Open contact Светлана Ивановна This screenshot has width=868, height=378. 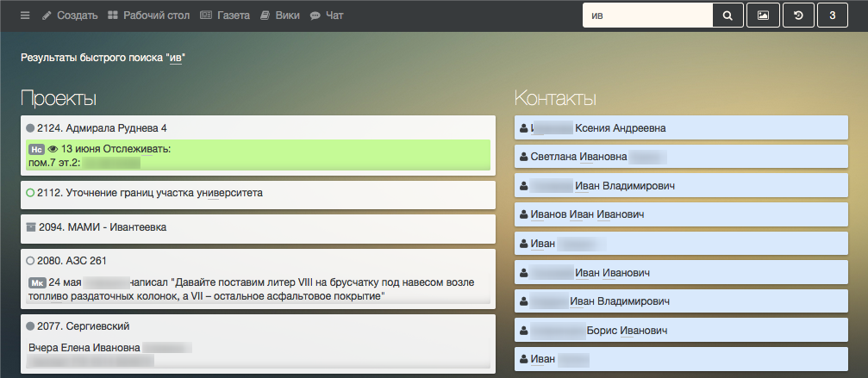(681, 157)
